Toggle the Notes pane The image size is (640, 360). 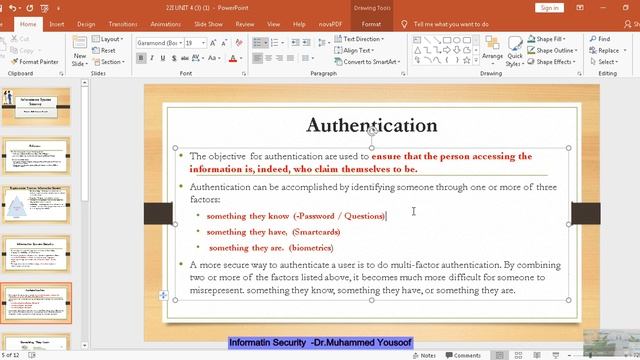click(x=424, y=356)
